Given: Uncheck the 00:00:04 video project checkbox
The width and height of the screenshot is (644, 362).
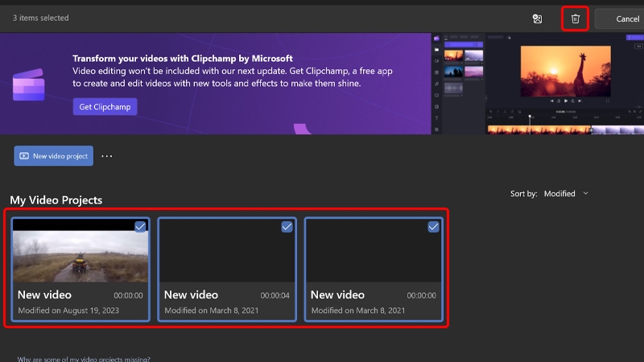Looking at the screenshot, I should pos(287,227).
